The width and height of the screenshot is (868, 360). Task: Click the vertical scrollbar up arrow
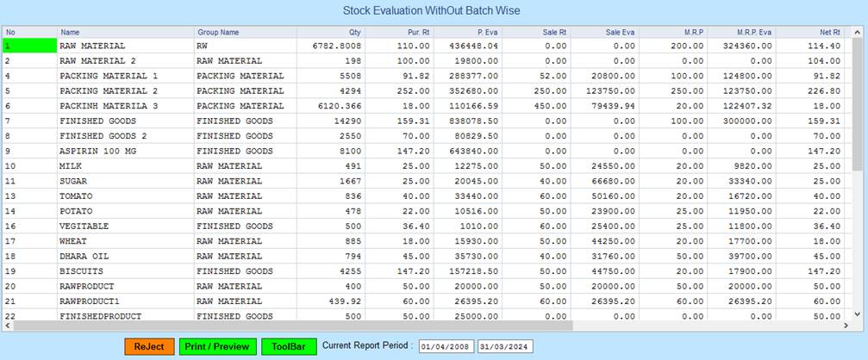(859, 32)
